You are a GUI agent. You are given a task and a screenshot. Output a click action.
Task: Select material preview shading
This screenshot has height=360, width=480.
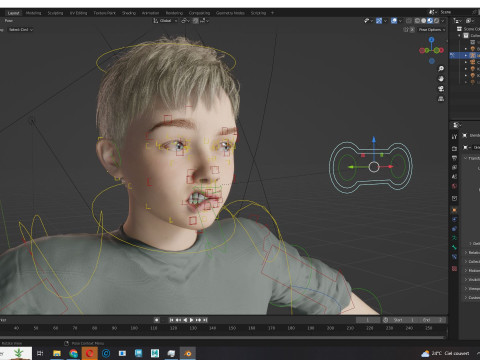point(430,21)
